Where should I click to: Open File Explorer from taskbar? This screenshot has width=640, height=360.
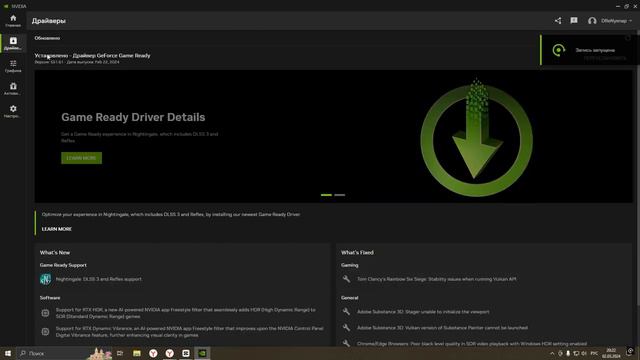pos(137,353)
